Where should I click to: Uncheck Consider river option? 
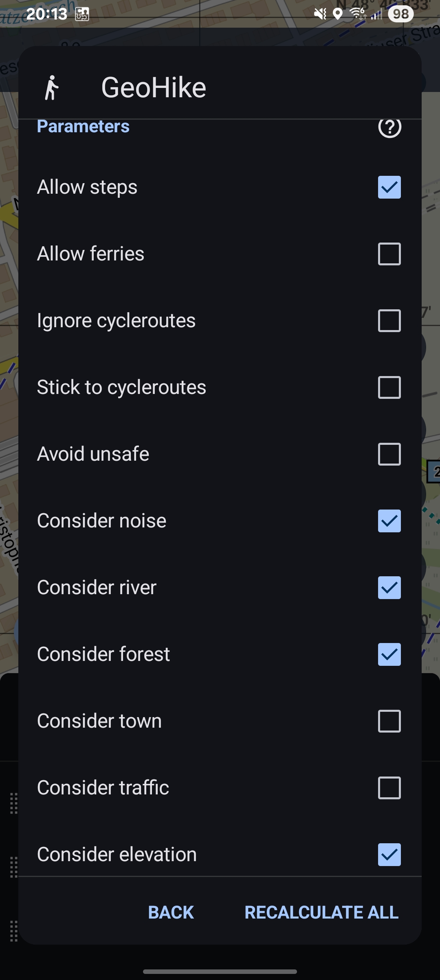click(389, 588)
